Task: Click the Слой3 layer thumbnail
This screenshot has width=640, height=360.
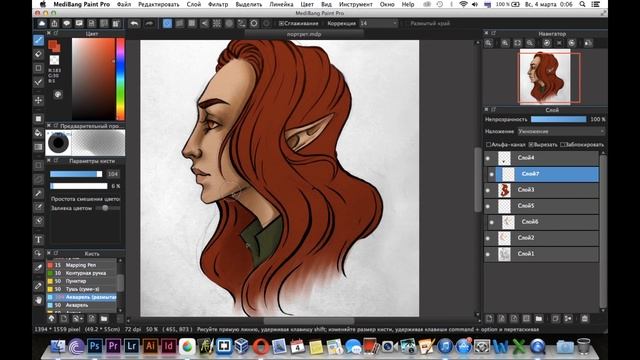Action: [504, 190]
